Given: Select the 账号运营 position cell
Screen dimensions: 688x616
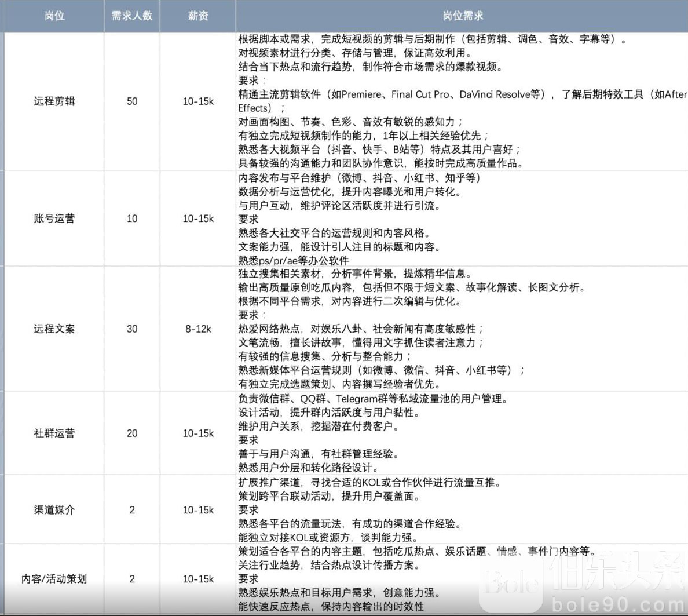Looking at the screenshot, I should click(54, 218).
